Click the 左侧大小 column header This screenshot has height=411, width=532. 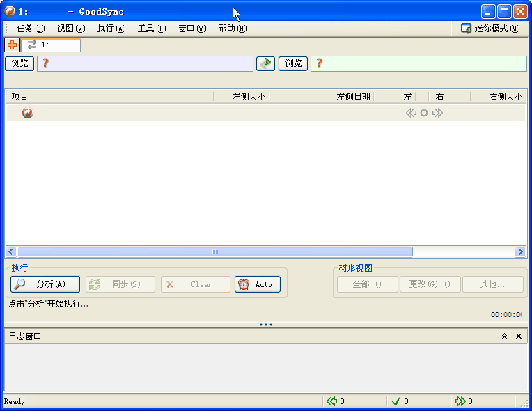(x=240, y=97)
